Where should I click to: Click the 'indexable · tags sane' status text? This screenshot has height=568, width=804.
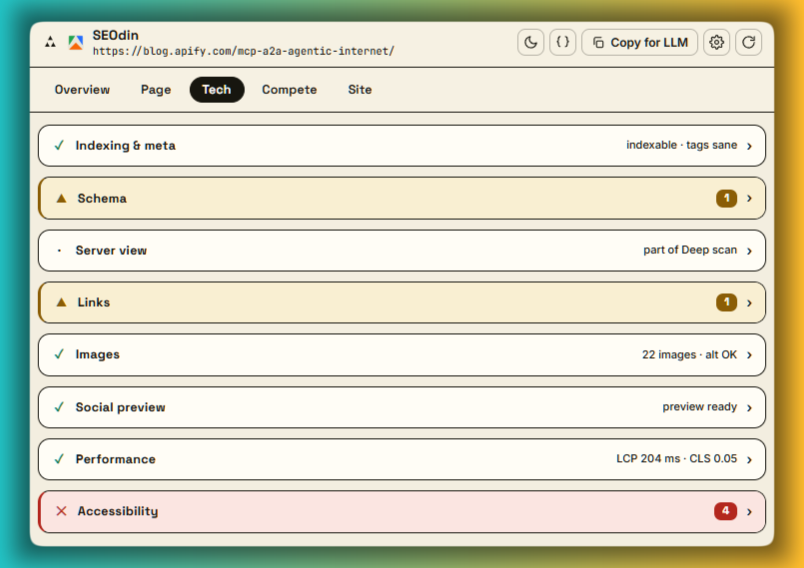click(x=681, y=145)
